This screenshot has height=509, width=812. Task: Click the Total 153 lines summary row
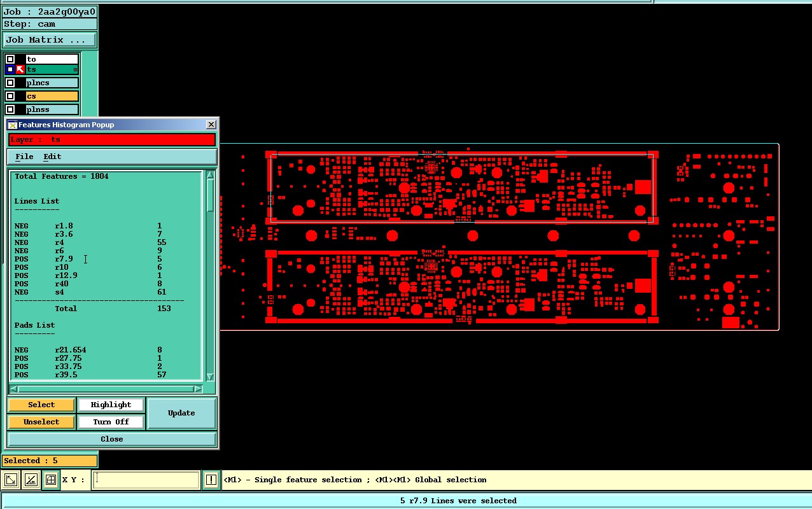pos(112,309)
